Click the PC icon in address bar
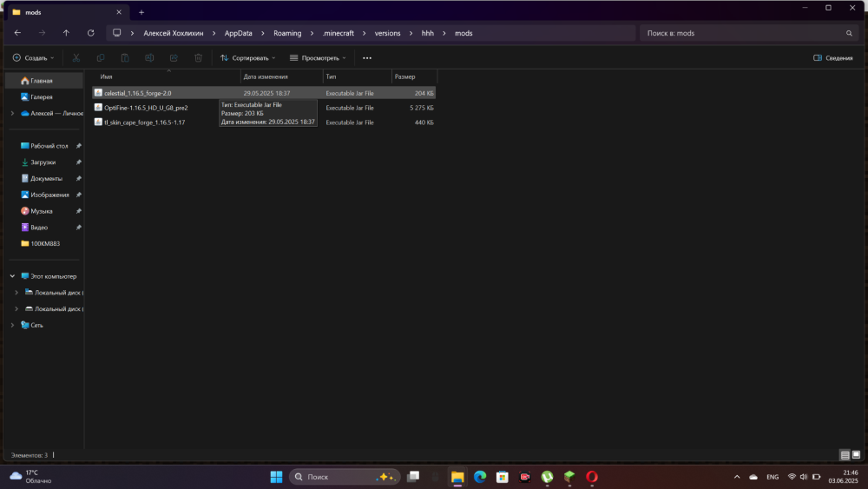 coord(117,33)
